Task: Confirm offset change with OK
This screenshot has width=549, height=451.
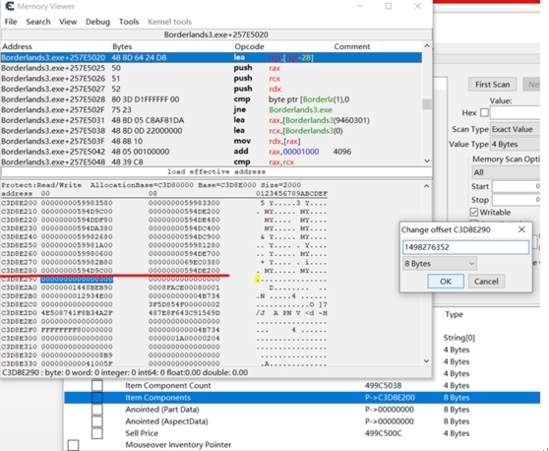Action: (x=445, y=282)
